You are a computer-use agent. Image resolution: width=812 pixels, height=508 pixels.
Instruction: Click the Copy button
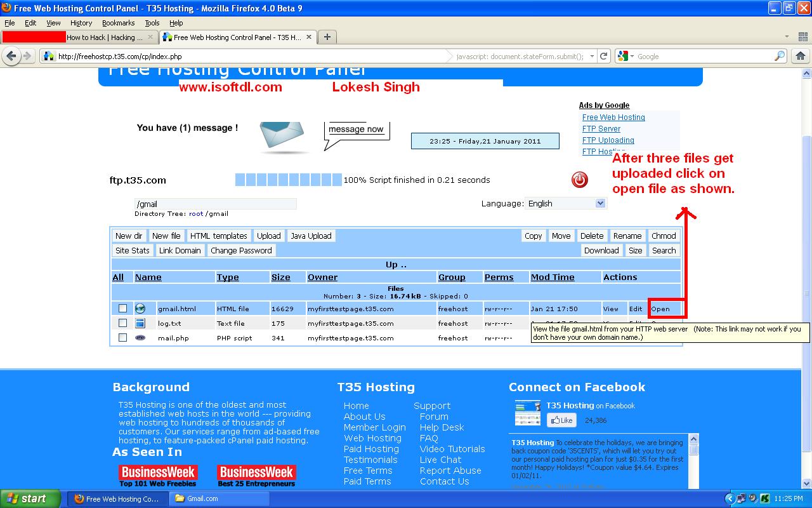point(534,236)
